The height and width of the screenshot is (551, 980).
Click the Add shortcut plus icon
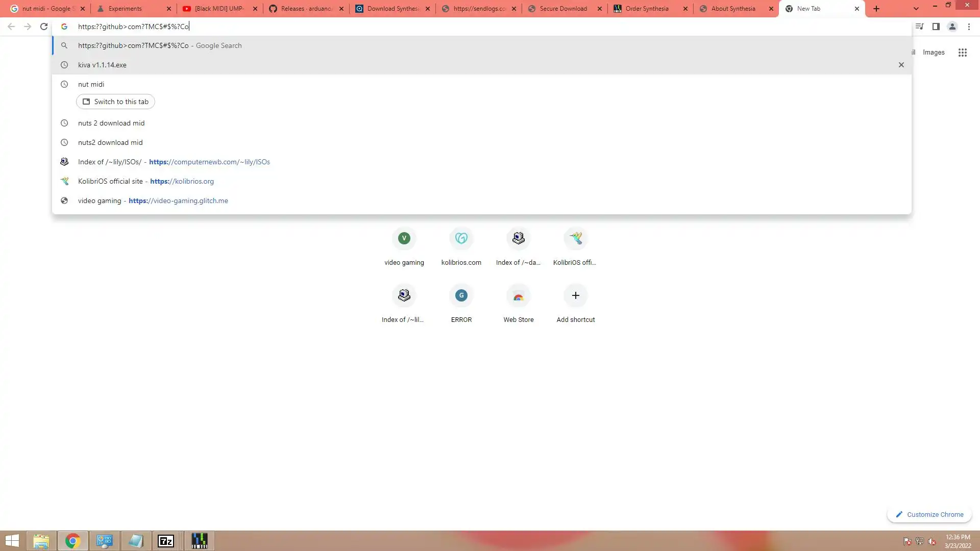575,295
